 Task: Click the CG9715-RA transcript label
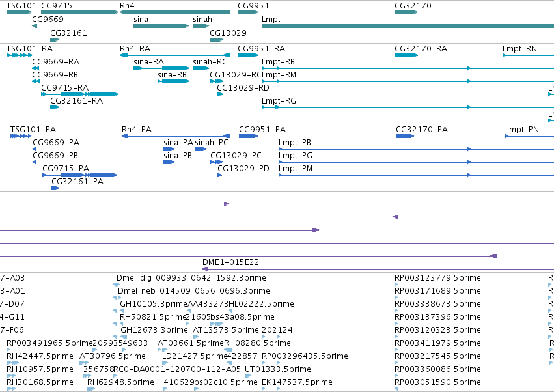64,88
